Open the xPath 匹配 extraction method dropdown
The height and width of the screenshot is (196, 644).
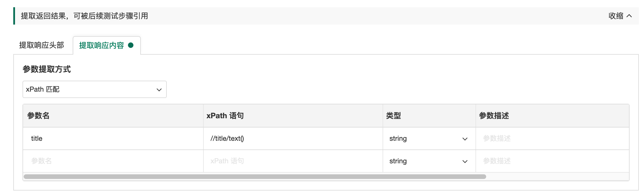[94, 89]
